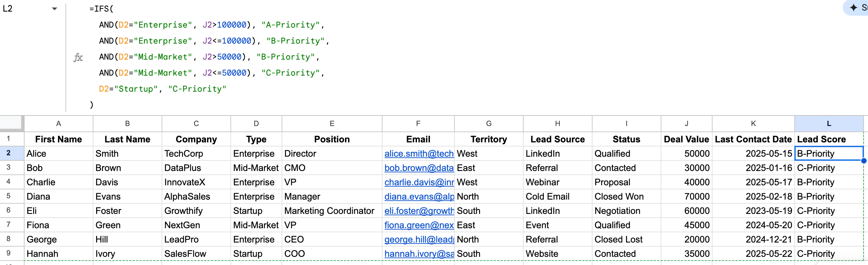Open alice.smith email link
This screenshot has width=868, height=265.
pyautogui.click(x=419, y=154)
